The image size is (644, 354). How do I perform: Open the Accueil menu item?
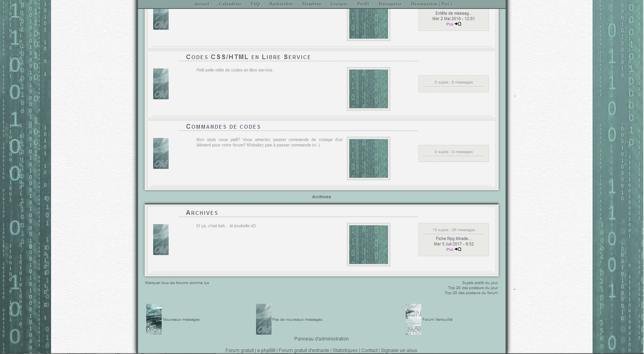(x=202, y=4)
